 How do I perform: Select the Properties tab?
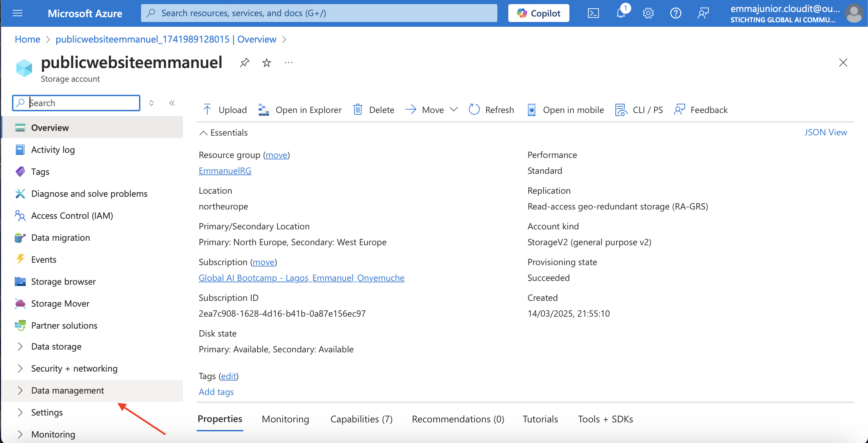pos(220,419)
